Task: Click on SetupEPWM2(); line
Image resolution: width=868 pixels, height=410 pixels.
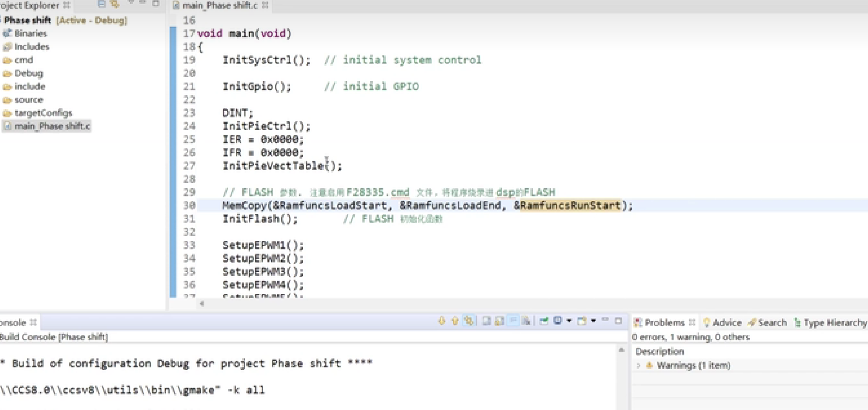Action: tap(263, 259)
